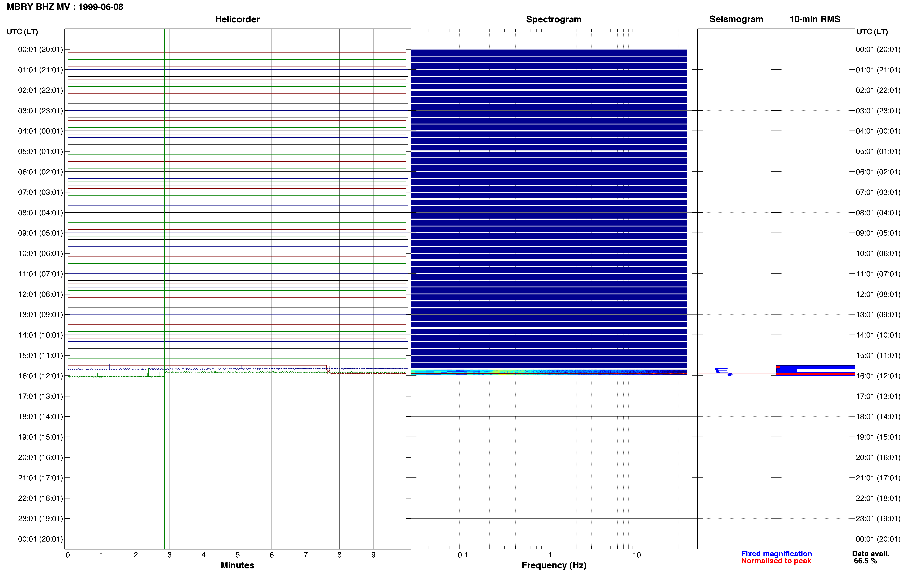Click left-axis time label "03:01 (23:01)"
The height and width of the screenshot is (578, 924).
41,111
